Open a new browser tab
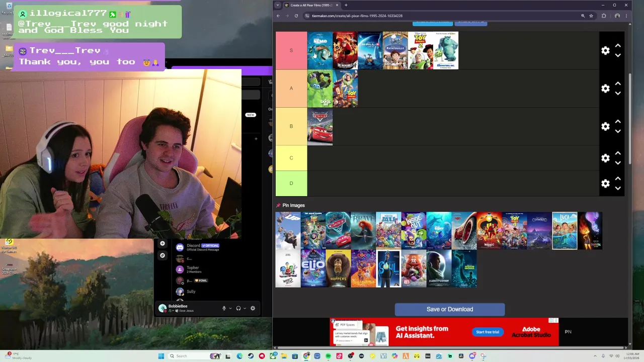The width and height of the screenshot is (644, 362). 346,5
